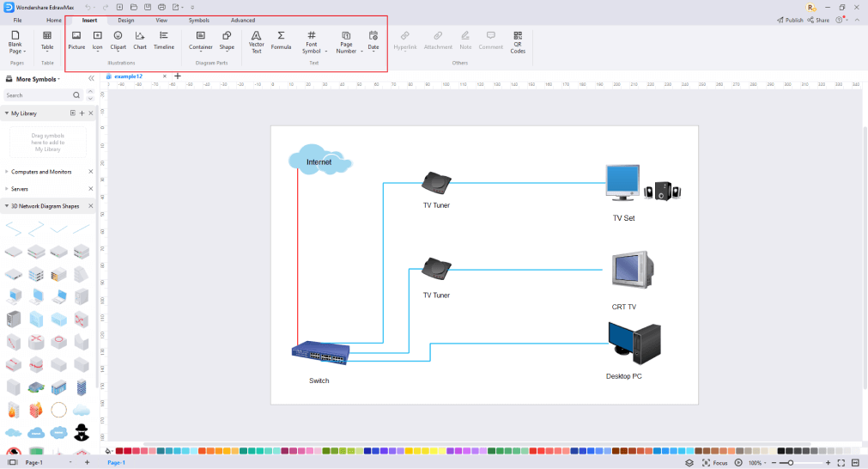Switch to the Symbols tab
Screen dimensions: 868x469
[198, 20]
